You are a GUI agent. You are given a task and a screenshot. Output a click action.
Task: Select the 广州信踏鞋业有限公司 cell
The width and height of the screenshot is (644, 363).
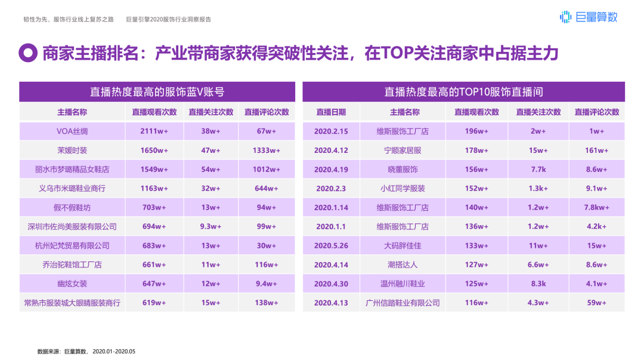402,303
